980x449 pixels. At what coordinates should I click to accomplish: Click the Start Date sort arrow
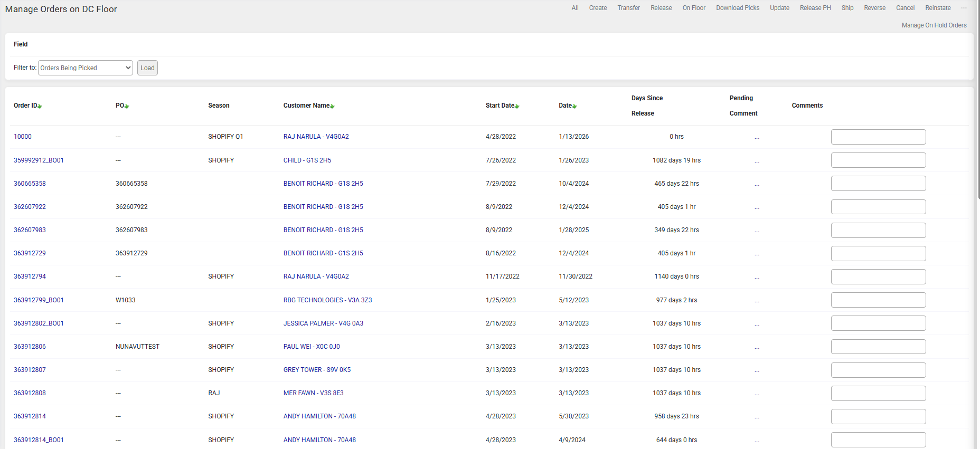click(517, 107)
